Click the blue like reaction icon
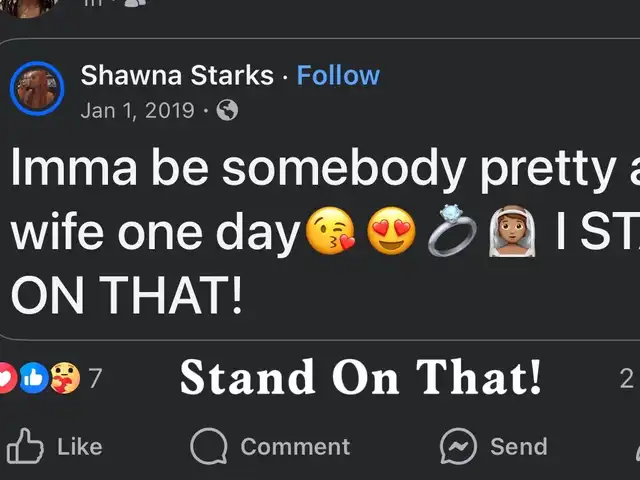 coord(34,378)
